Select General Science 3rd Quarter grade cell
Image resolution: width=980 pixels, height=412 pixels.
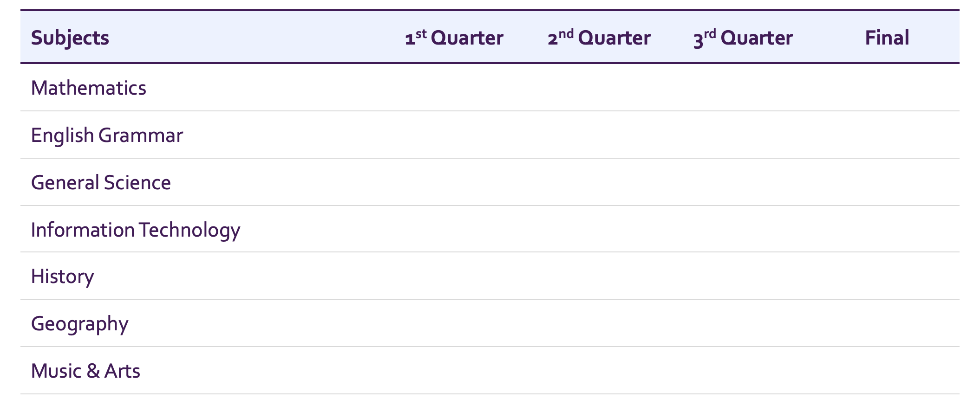(x=743, y=182)
